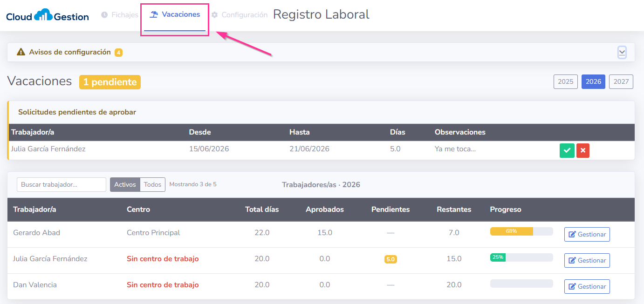Click the Observaciones column header
The width and height of the screenshot is (644, 304).
[x=460, y=132]
